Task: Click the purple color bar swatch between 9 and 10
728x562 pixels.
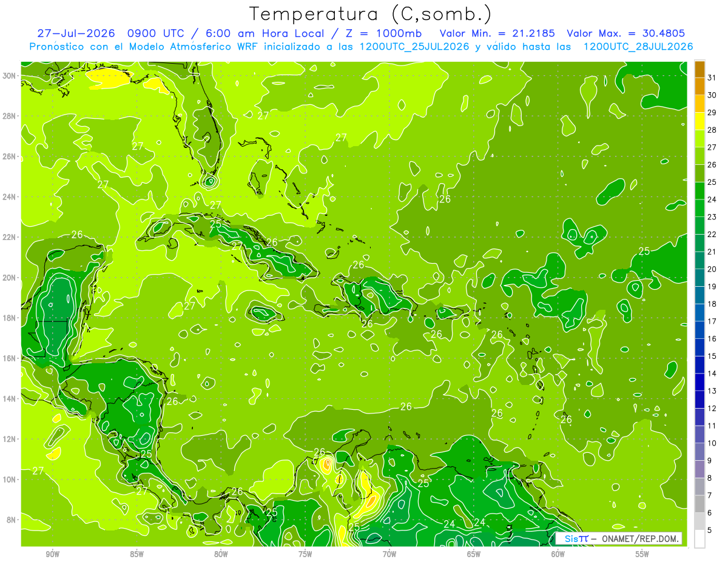Action: pyautogui.click(x=700, y=452)
